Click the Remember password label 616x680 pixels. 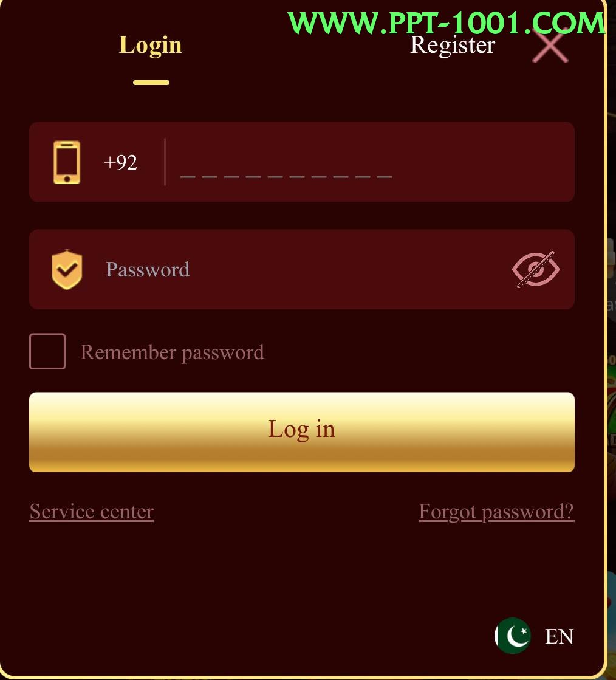point(172,352)
